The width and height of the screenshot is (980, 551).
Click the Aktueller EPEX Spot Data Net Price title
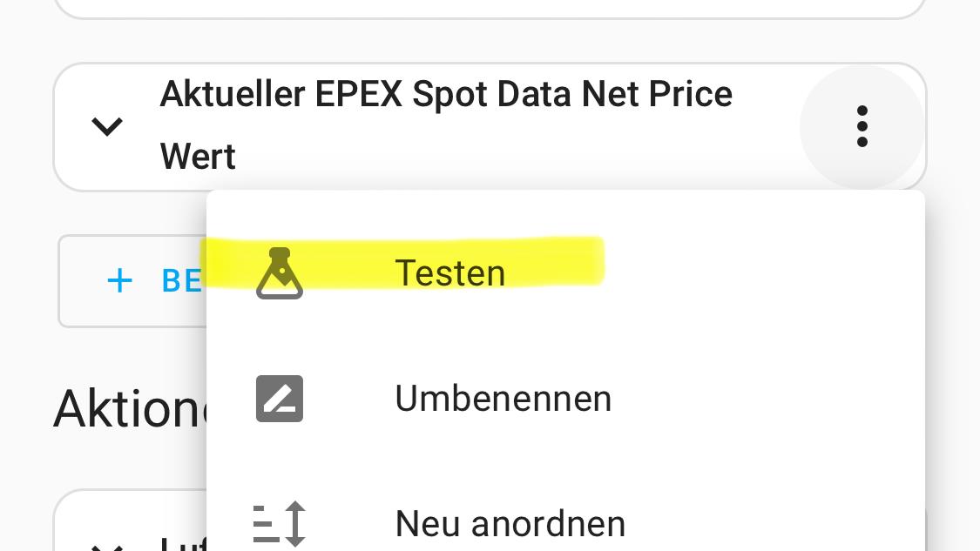coord(446,94)
